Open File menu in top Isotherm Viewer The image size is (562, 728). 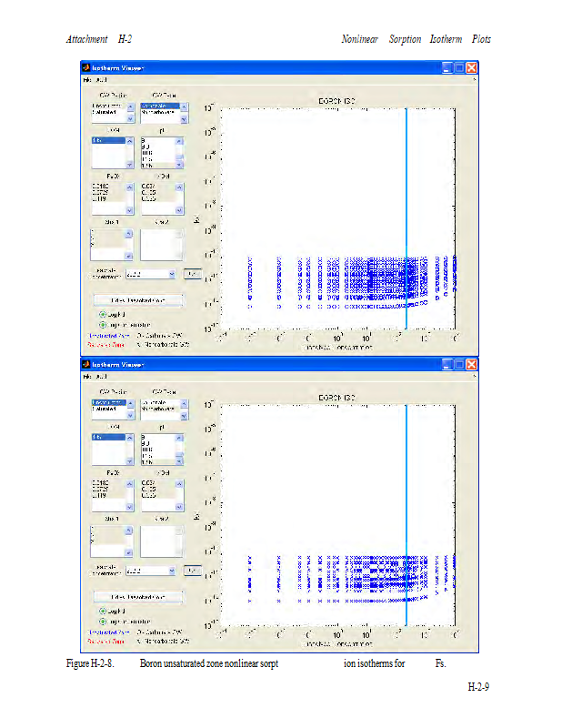click(x=87, y=81)
